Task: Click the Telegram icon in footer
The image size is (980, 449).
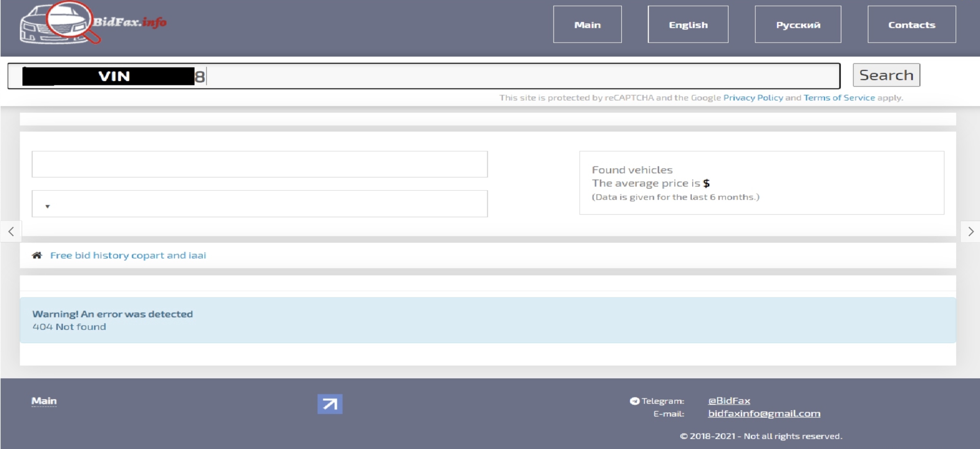Action: tap(635, 401)
